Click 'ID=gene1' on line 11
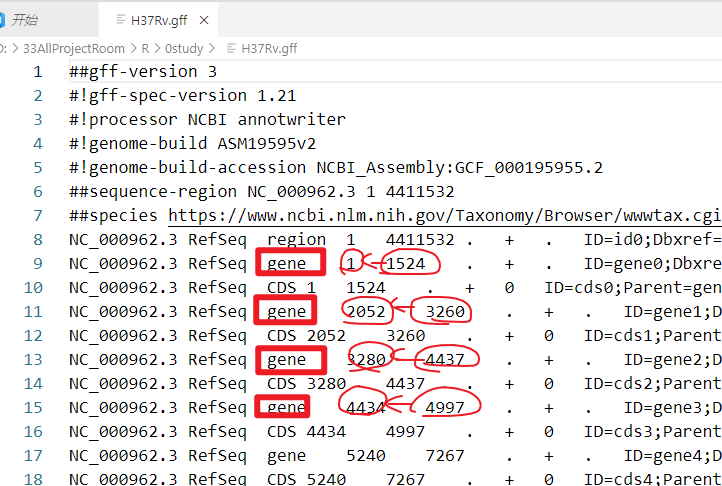This screenshot has height=486, width=722. [x=663, y=312]
